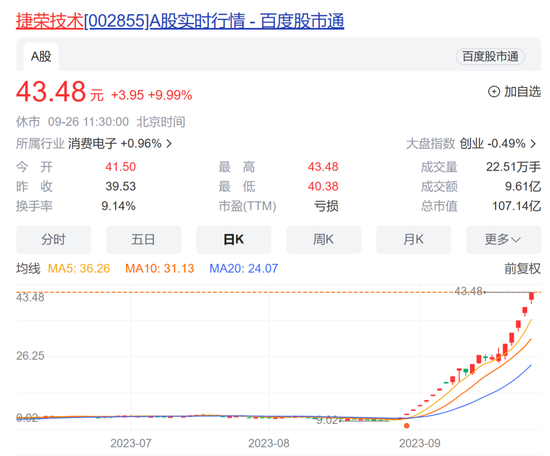The height and width of the screenshot is (456, 550).
Task: Click the 昨收 value 39.53
Action: click(x=121, y=186)
